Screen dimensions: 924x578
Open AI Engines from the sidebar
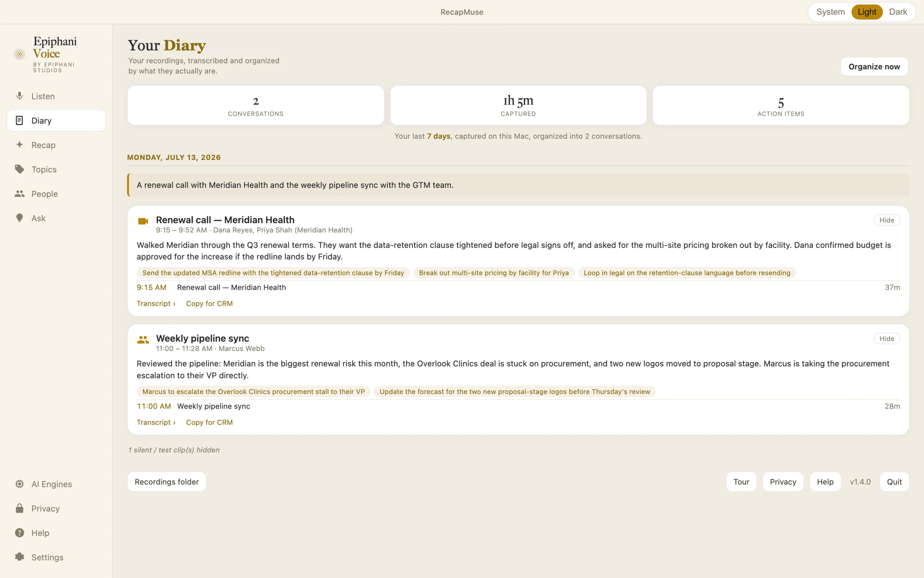click(56, 484)
